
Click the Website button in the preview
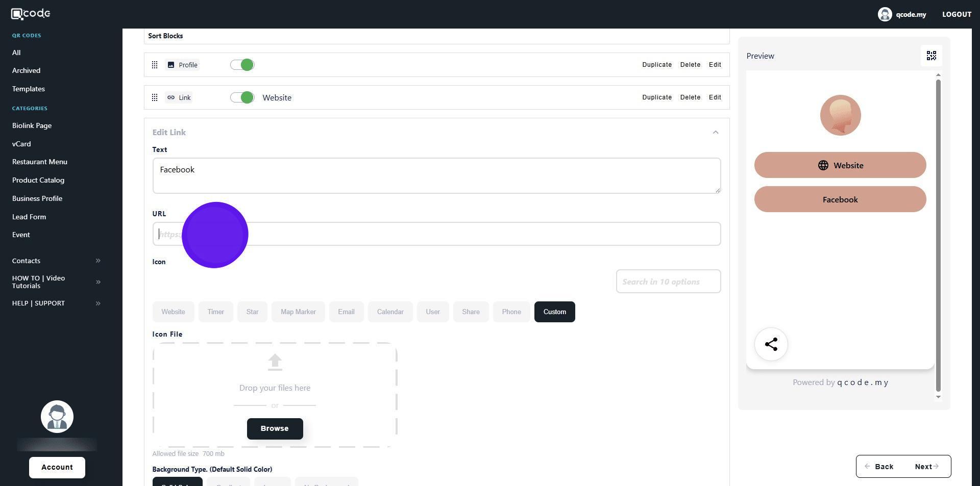pyautogui.click(x=840, y=165)
